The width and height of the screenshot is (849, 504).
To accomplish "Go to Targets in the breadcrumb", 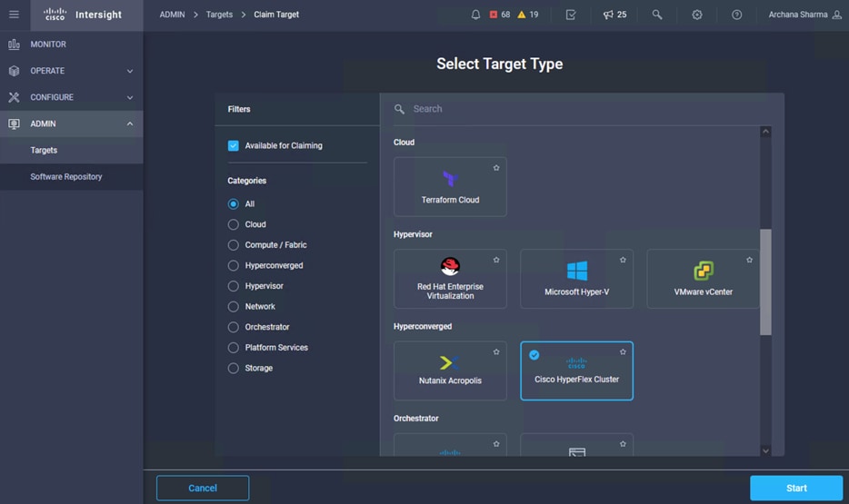I will coord(219,15).
